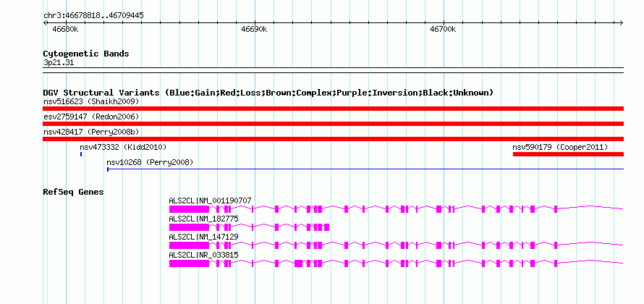Select the blue nsv10268 gain line
The width and height of the screenshot is (644, 304).
(365, 169)
